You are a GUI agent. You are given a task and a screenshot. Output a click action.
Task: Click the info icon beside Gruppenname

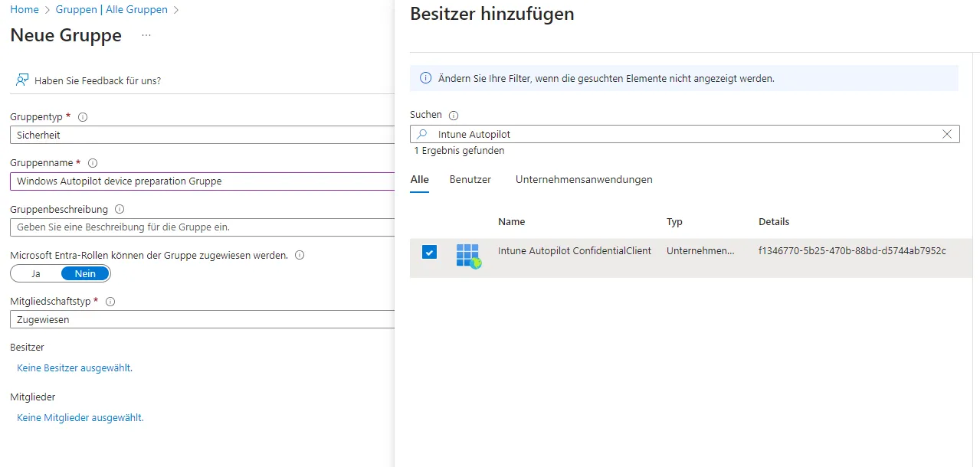point(93,163)
